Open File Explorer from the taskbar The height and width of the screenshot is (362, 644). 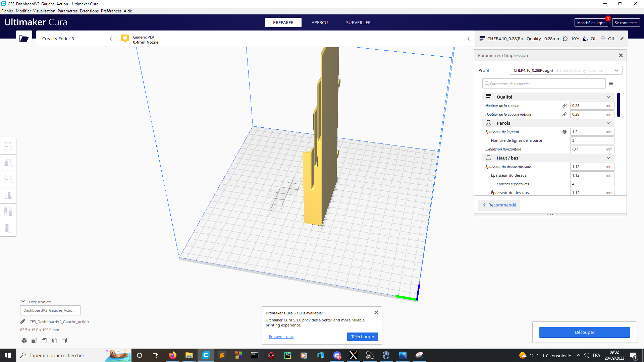pyautogui.click(x=189, y=355)
